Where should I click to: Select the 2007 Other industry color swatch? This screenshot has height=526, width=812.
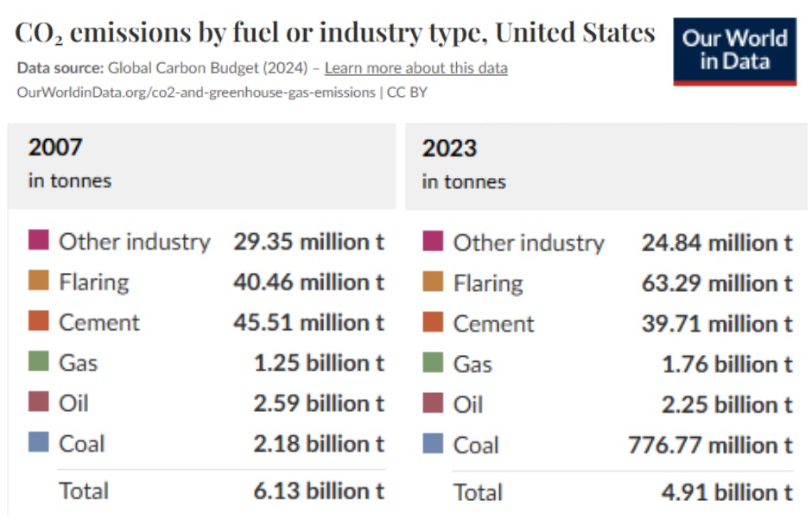click(x=38, y=240)
